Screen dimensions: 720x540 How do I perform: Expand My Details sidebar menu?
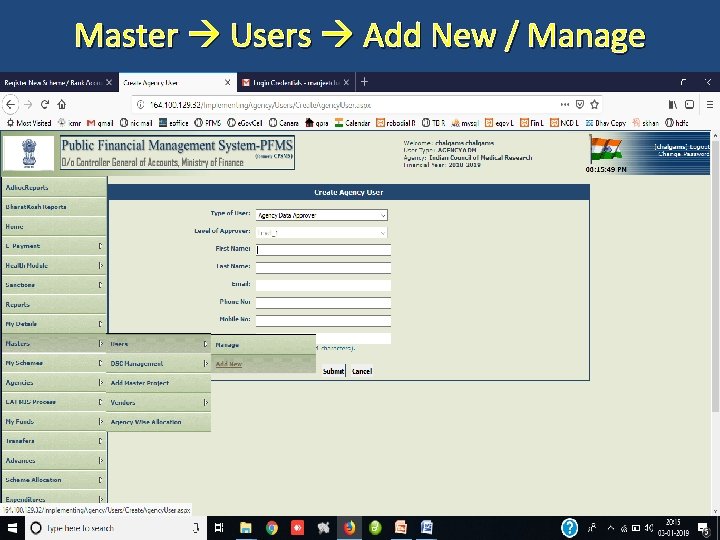click(54, 324)
